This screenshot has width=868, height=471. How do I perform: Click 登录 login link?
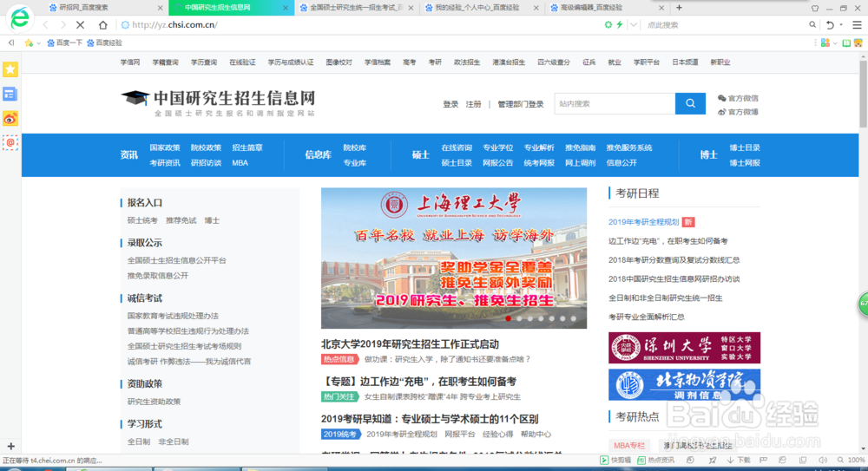(x=450, y=104)
